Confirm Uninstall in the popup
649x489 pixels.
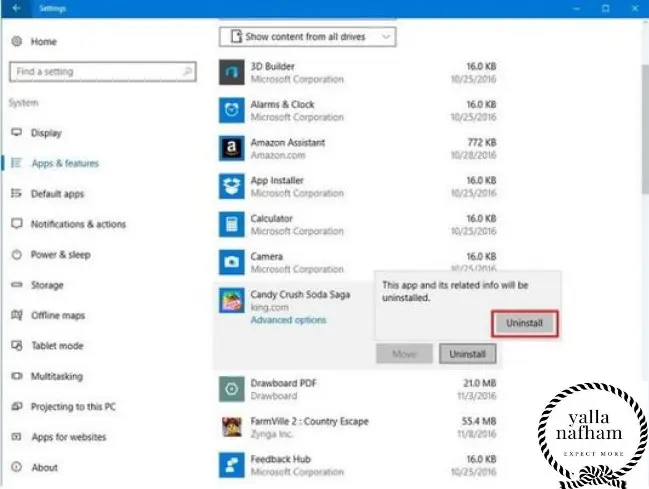pyautogui.click(x=524, y=323)
